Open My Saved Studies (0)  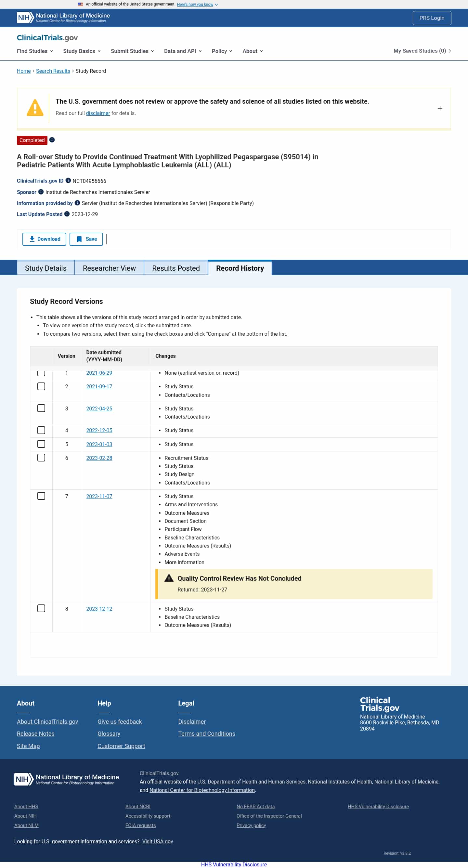(422, 51)
